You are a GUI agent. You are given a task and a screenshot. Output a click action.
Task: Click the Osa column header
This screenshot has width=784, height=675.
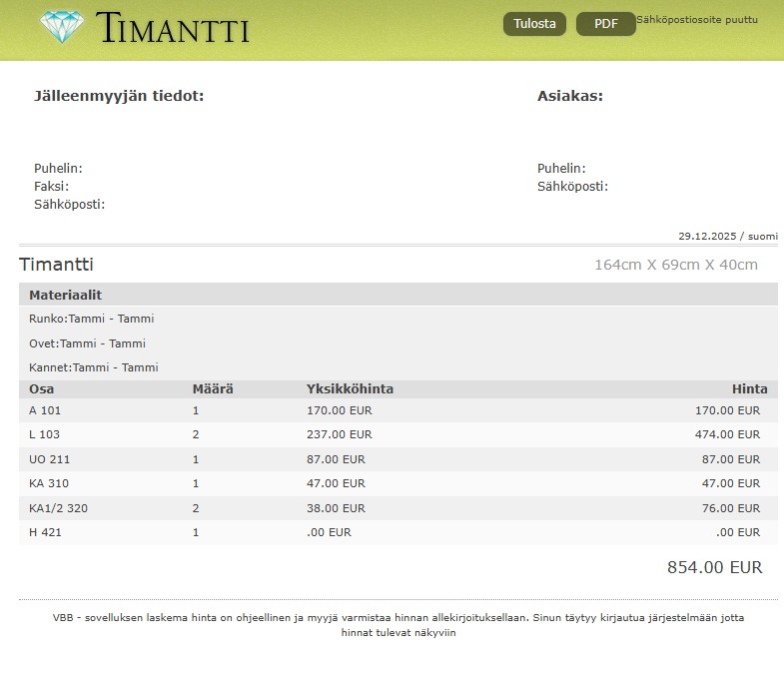point(42,389)
